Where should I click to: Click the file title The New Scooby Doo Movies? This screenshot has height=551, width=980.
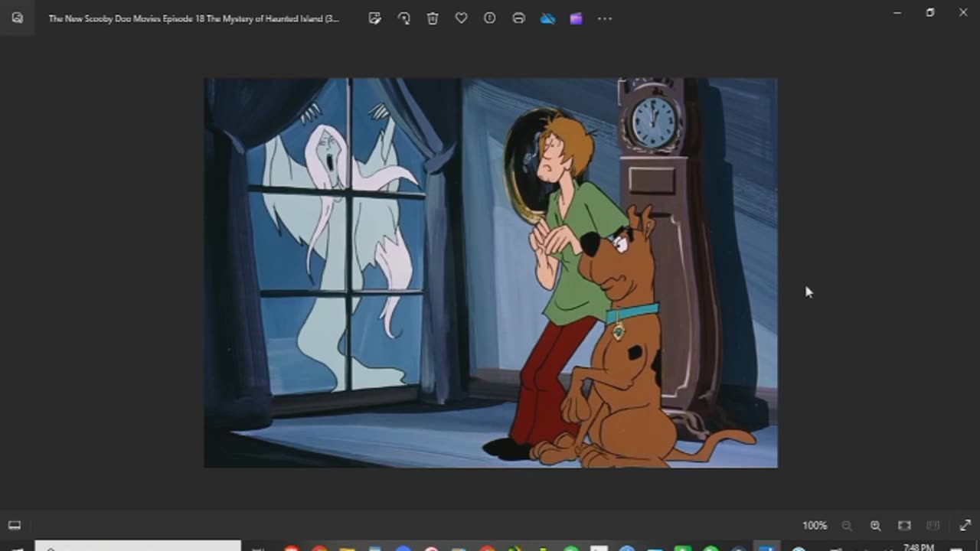tap(194, 18)
